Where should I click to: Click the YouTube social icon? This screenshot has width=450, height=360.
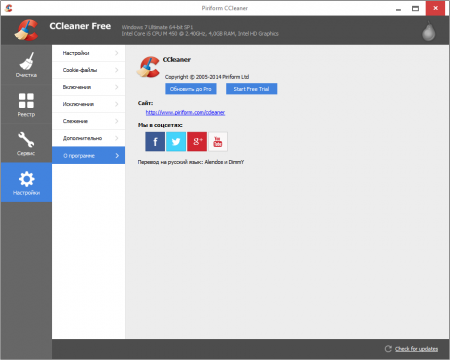(x=218, y=141)
